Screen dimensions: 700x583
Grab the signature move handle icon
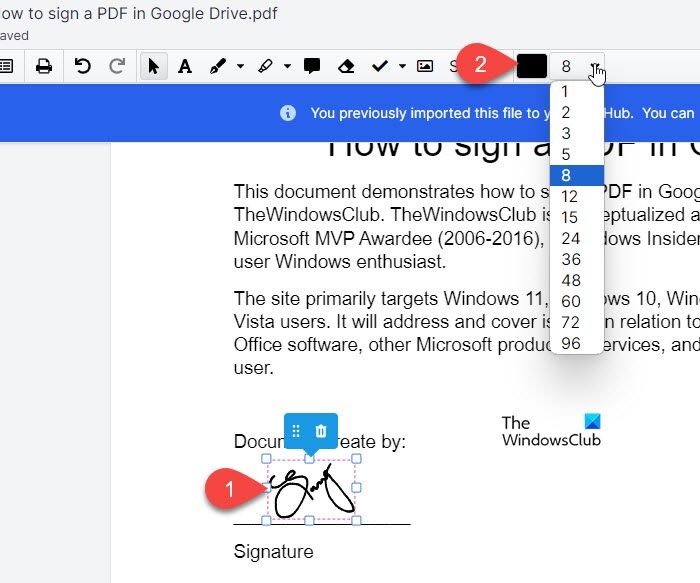point(296,431)
